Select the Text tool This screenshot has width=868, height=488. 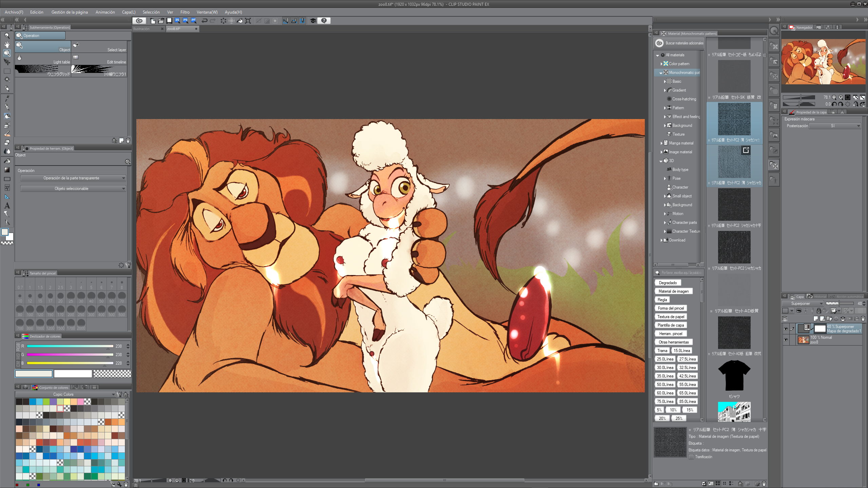tap(7, 206)
